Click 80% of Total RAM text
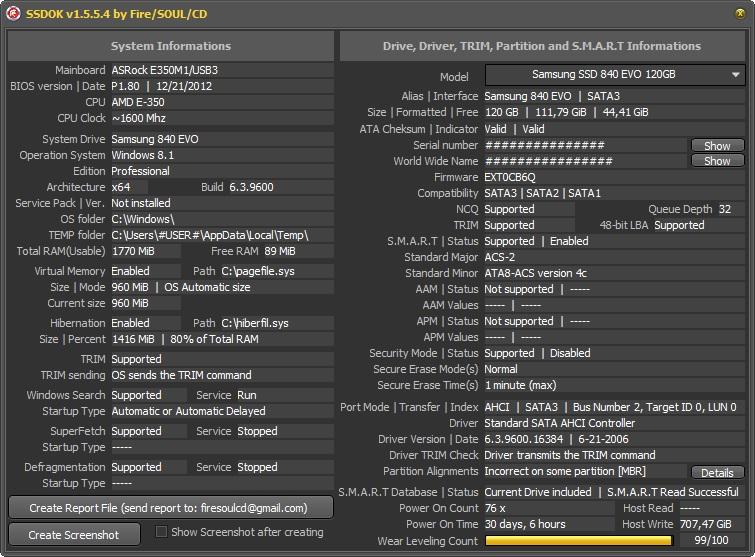This screenshot has width=755, height=557. click(214, 339)
